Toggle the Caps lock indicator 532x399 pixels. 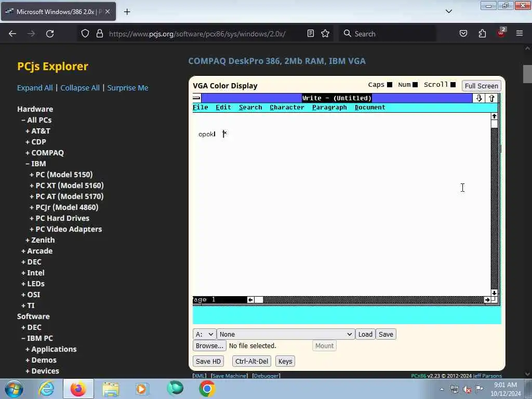tap(390, 85)
